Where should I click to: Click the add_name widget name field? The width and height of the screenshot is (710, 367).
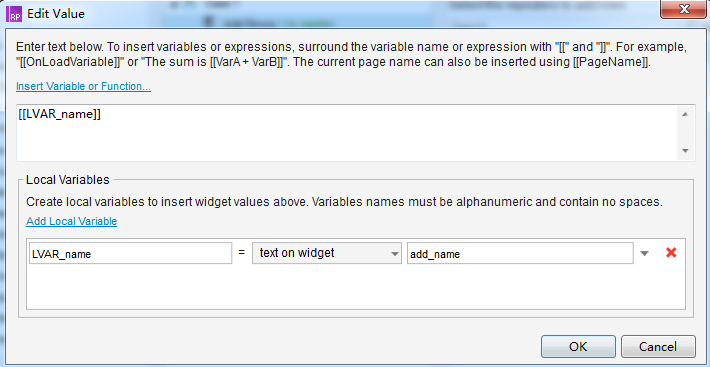click(x=520, y=253)
